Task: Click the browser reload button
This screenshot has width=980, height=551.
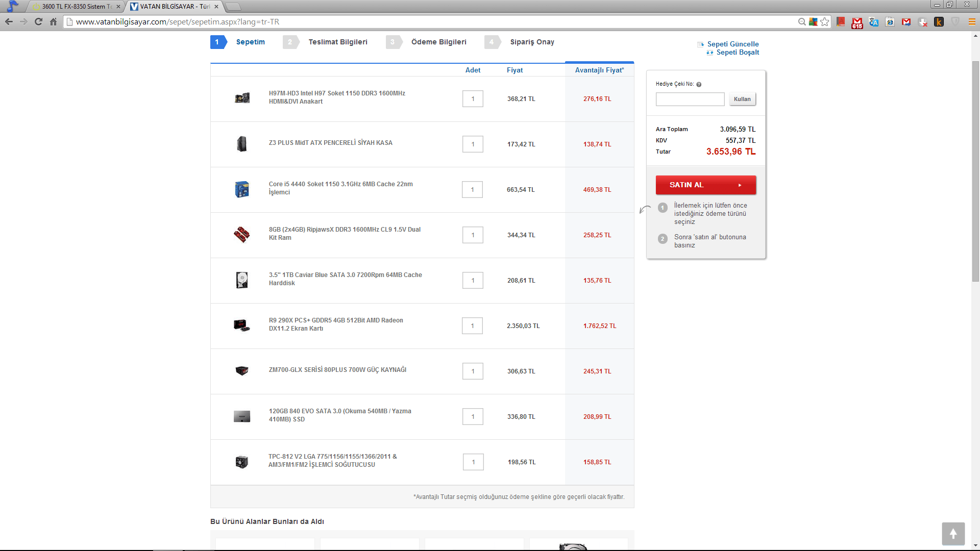Action: (x=38, y=21)
